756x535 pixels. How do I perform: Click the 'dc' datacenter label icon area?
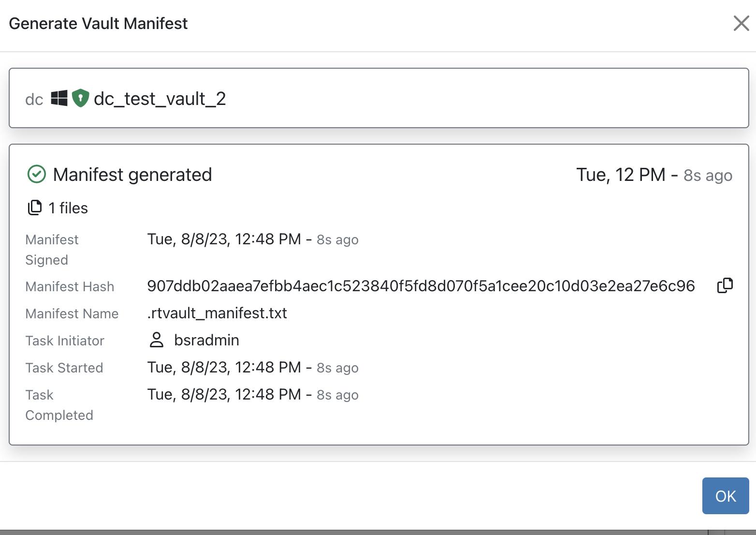pyautogui.click(x=33, y=100)
